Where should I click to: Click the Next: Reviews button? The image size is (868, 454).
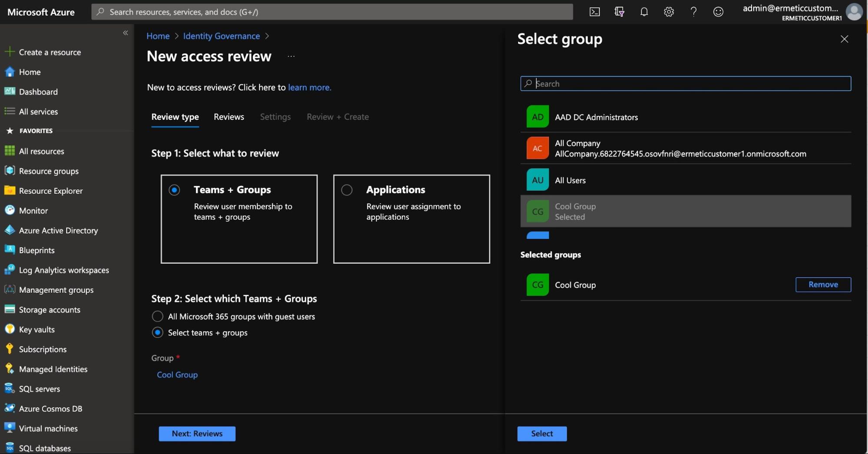point(197,434)
